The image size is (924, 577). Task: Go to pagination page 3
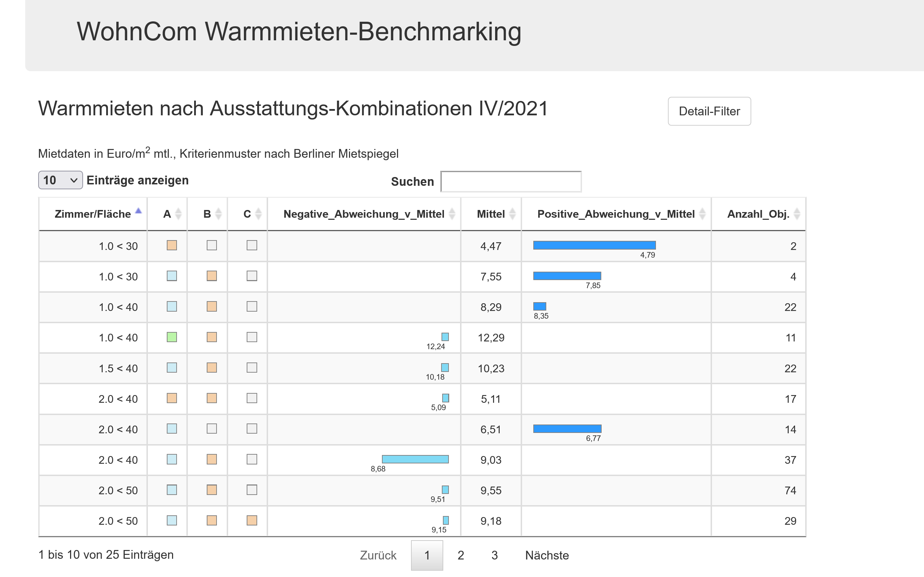click(495, 555)
